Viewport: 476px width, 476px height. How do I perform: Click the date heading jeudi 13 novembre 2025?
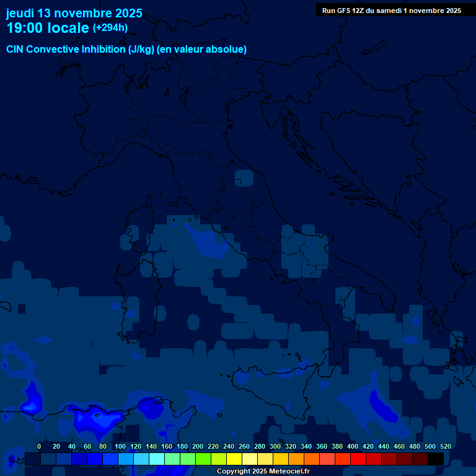pyautogui.click(x=74, y=13)
